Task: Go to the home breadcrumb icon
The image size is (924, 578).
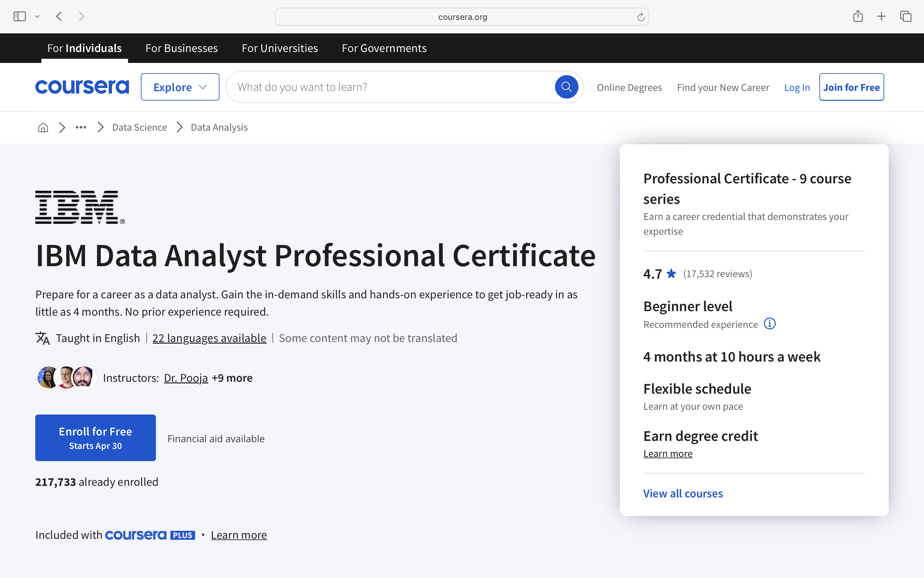Action: pyautogui.click(x=43, y=127)
